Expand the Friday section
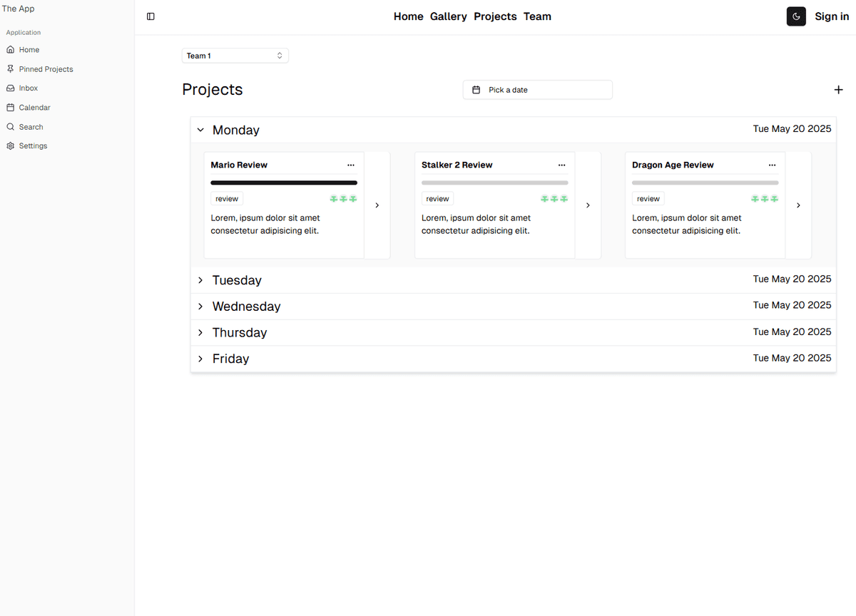 tap(200, 359)
